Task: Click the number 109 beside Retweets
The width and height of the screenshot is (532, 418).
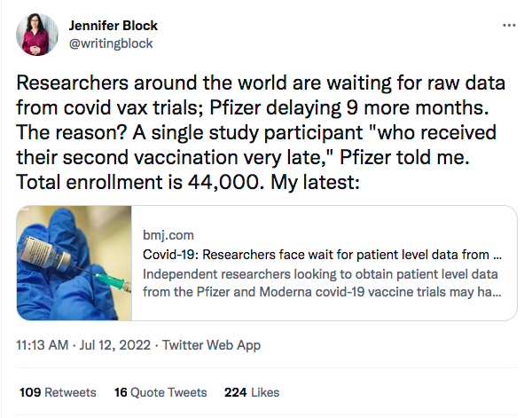Action: tap(30, 392)
